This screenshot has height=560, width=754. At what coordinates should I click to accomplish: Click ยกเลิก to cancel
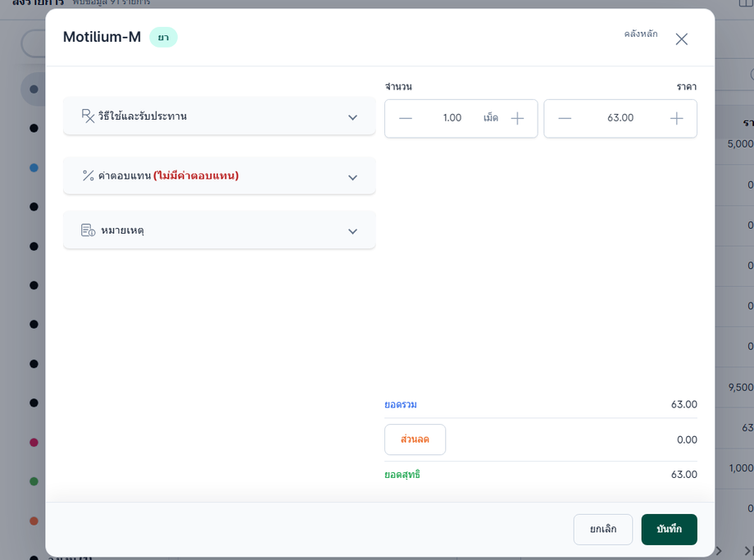(603, 529)
